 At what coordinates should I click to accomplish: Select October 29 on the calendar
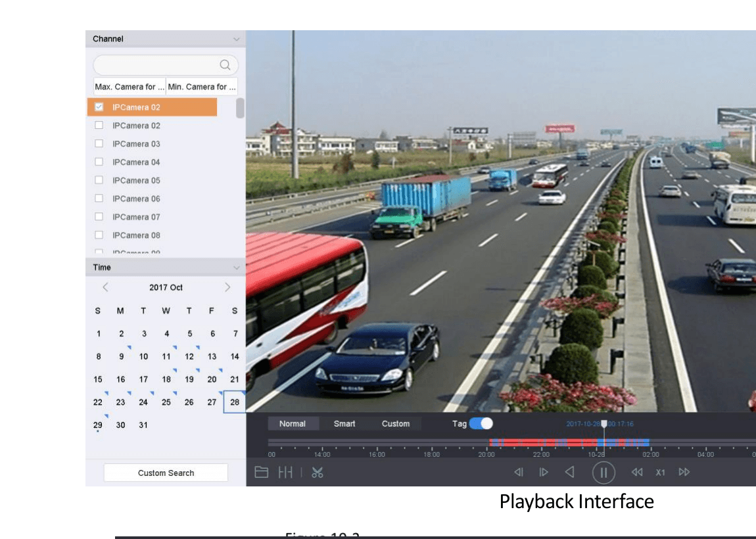[x=98, y=425]
